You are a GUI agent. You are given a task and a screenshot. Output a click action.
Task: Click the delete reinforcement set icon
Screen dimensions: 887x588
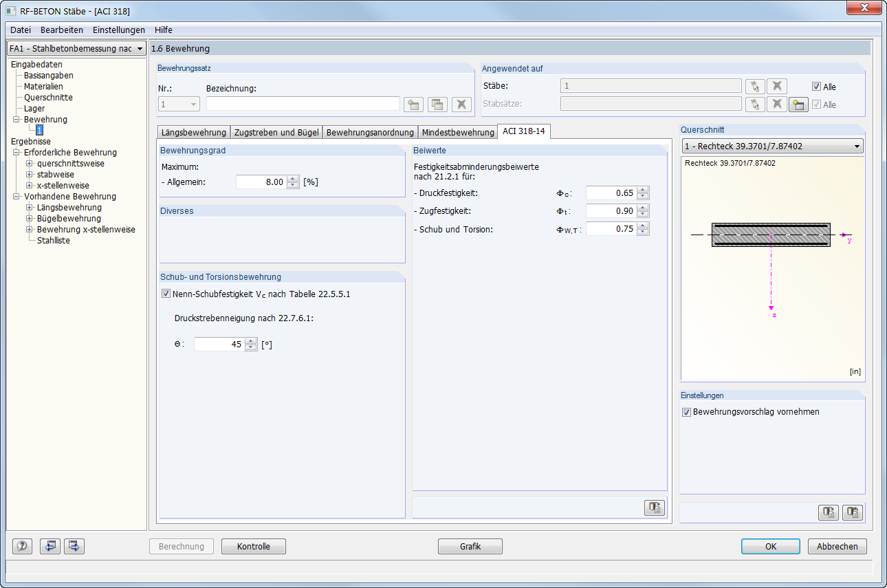point(461,105)
